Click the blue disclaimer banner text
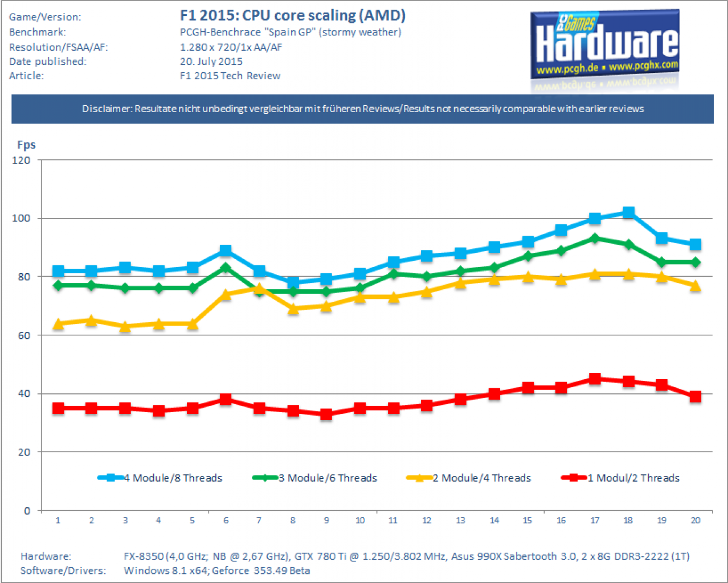This screenshot has height=583, width=728. [363, 109]
